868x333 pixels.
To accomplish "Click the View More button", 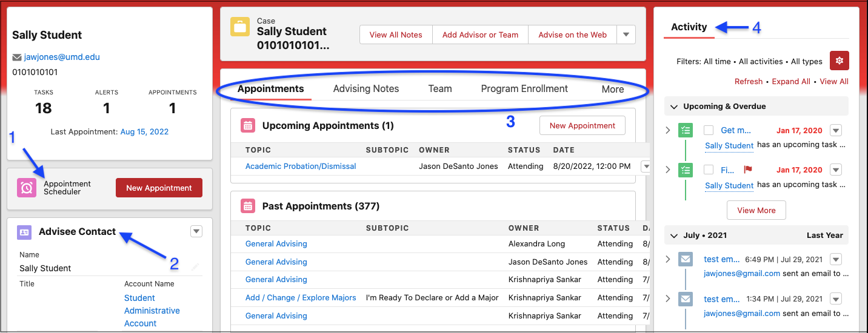I will [x=756, y=210].
